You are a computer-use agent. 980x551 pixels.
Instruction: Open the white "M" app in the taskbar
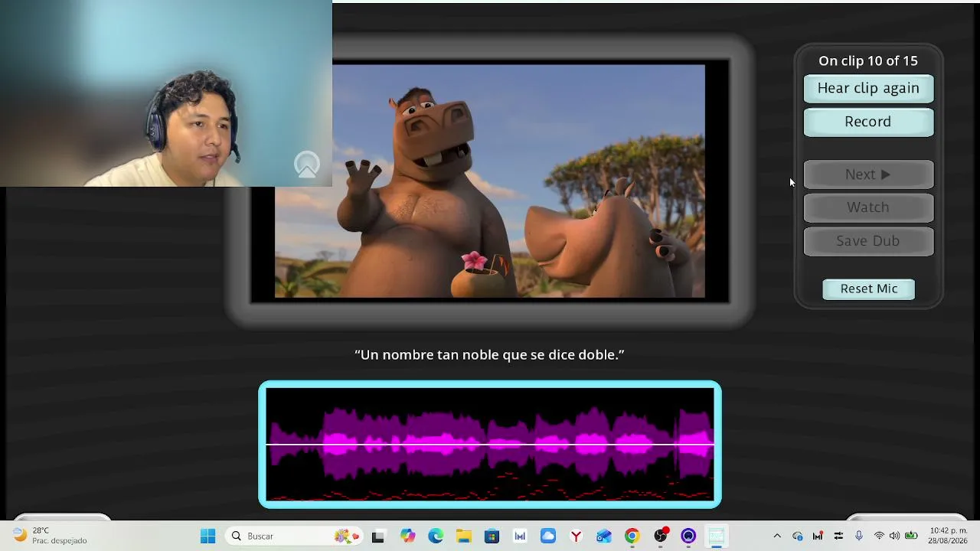pyautogui.click(x=520, y=536)
